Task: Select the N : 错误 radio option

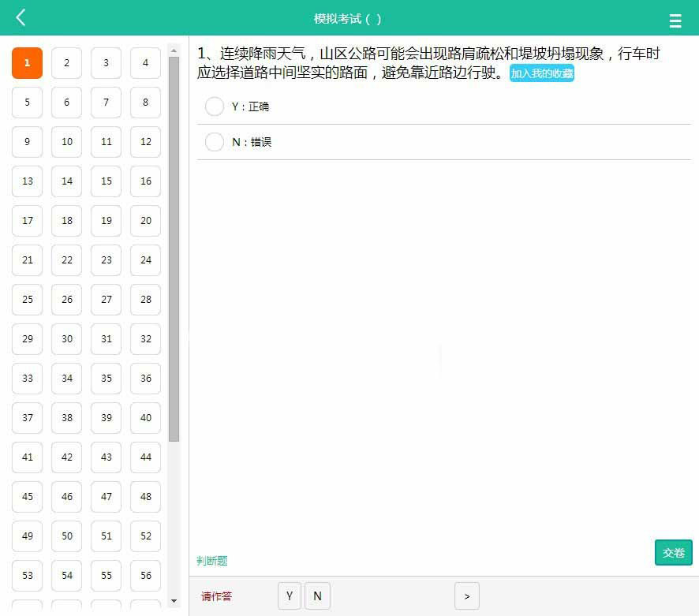Action: (x=214, y=142)
